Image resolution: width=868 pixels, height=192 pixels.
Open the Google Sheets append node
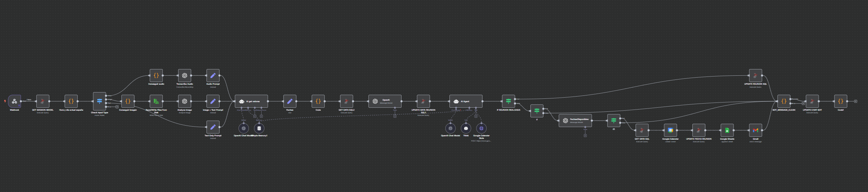[727, 130]
